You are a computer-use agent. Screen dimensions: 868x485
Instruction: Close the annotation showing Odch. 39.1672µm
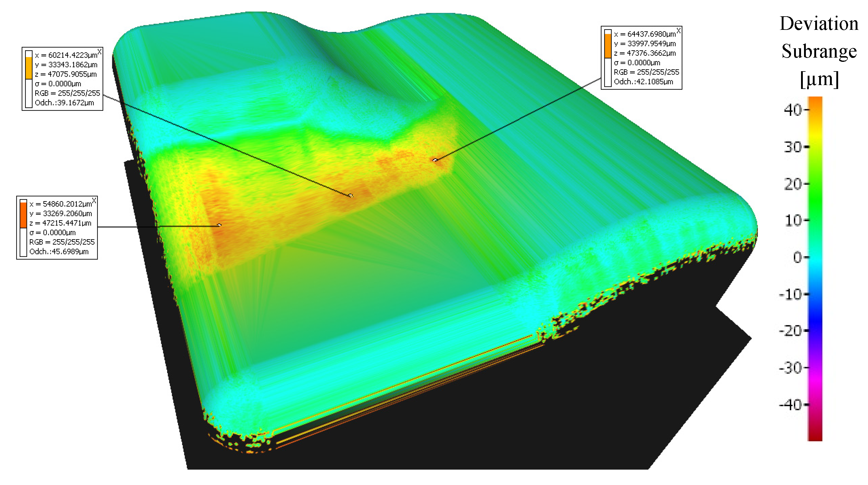(99, 52)
